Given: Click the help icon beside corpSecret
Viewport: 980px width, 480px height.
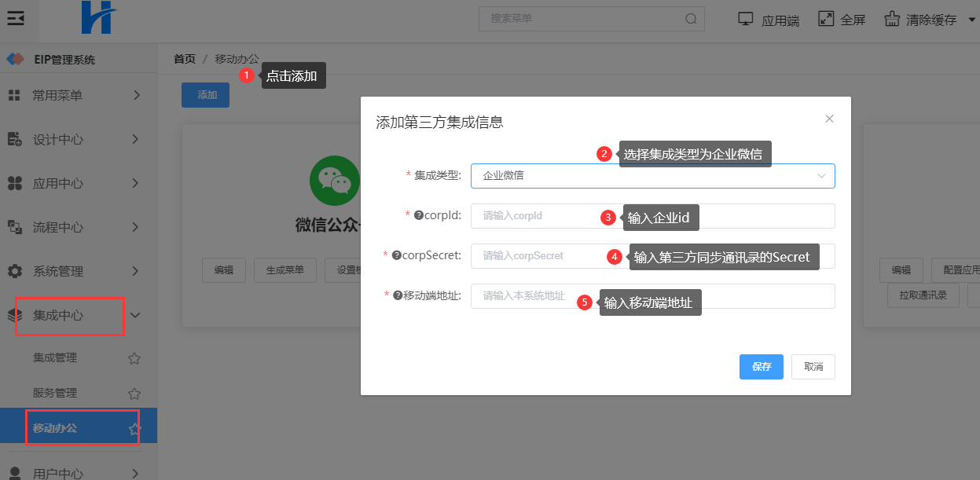Looking at the screenshot, I should pos(397,255).
